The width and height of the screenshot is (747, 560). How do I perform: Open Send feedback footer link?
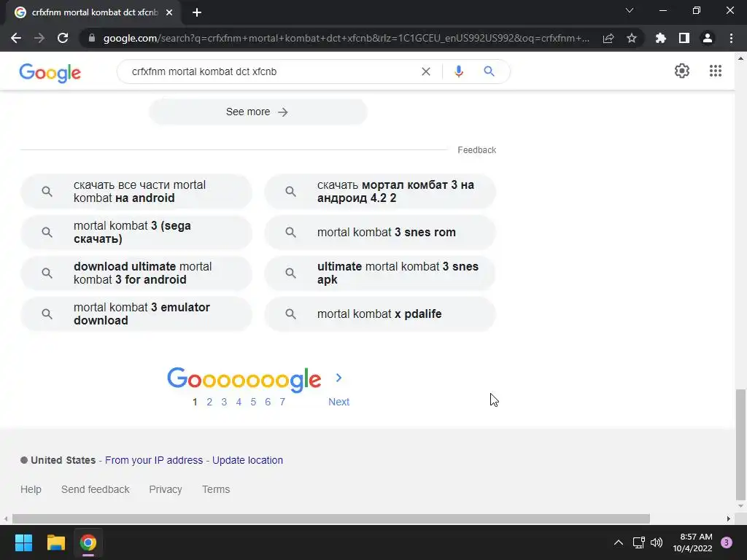pyautogui.click(x=96, y=489)
